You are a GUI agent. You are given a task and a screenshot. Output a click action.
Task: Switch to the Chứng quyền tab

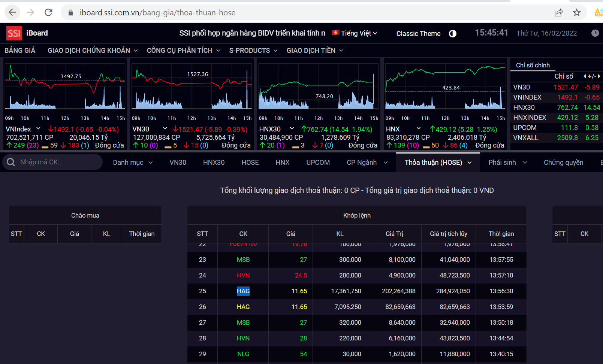[x=563, y=163]
